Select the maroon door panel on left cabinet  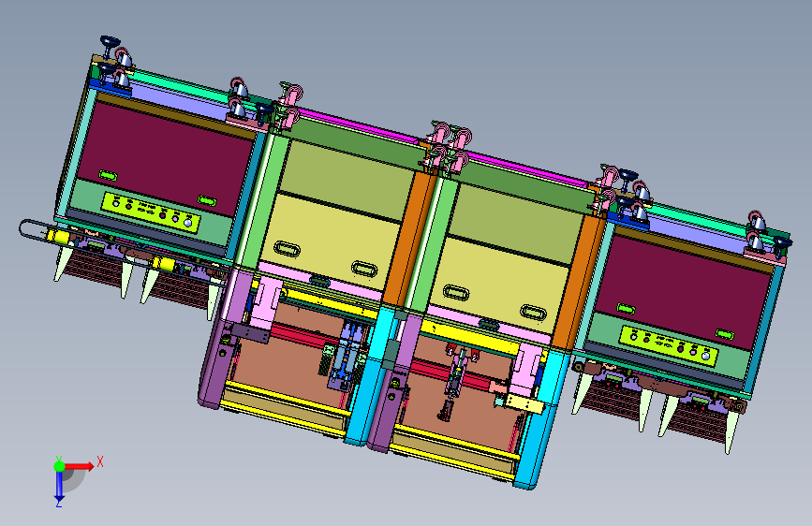point(166,158)
